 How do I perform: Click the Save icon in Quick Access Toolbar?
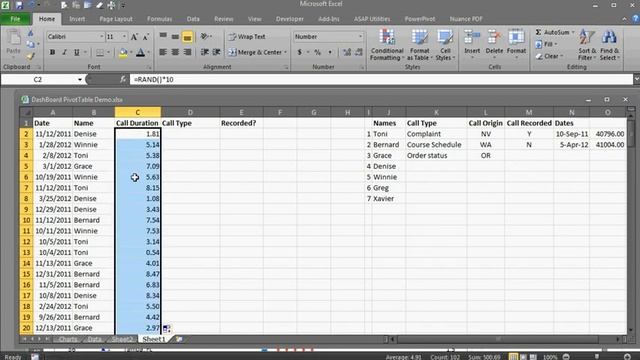click(x=19, y=5)
